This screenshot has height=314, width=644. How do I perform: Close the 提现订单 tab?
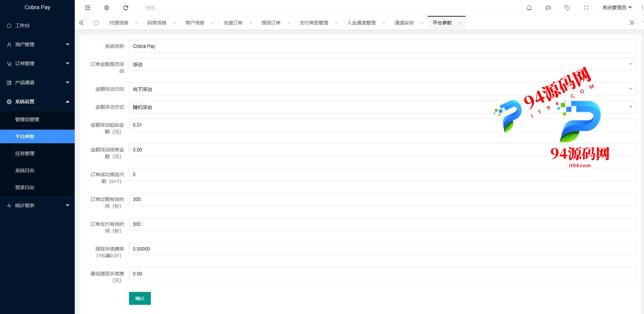click(x=289, y=23)
